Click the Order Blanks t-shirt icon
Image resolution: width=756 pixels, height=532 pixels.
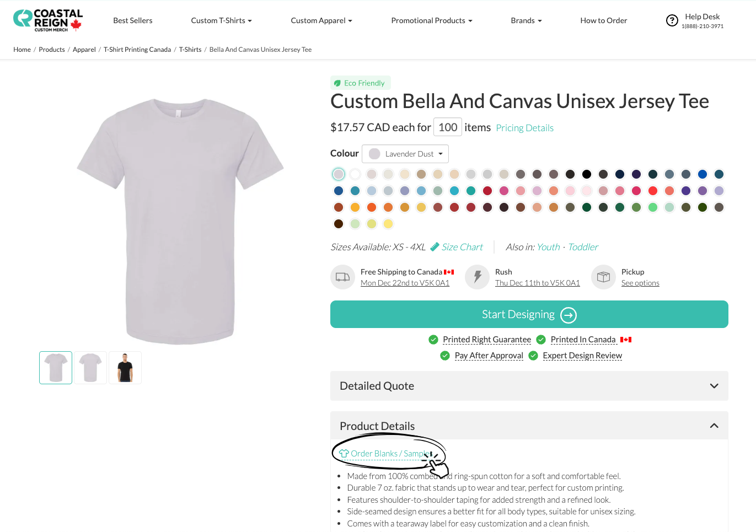pos(344,454)
